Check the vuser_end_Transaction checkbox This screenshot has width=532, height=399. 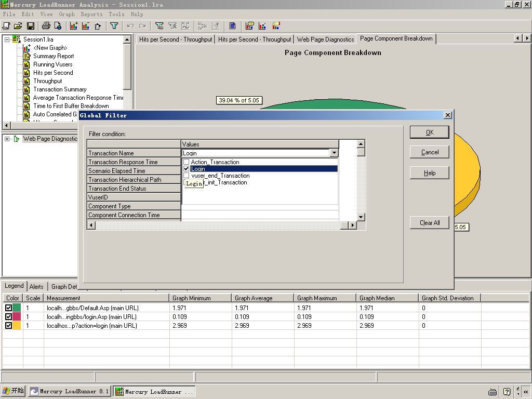click(x=187, y=176)
